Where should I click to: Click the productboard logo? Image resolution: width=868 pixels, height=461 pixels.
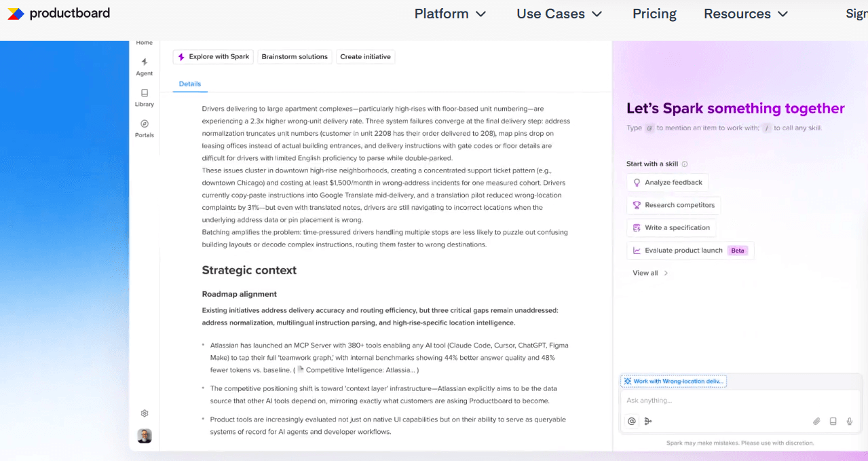point(58,14)
